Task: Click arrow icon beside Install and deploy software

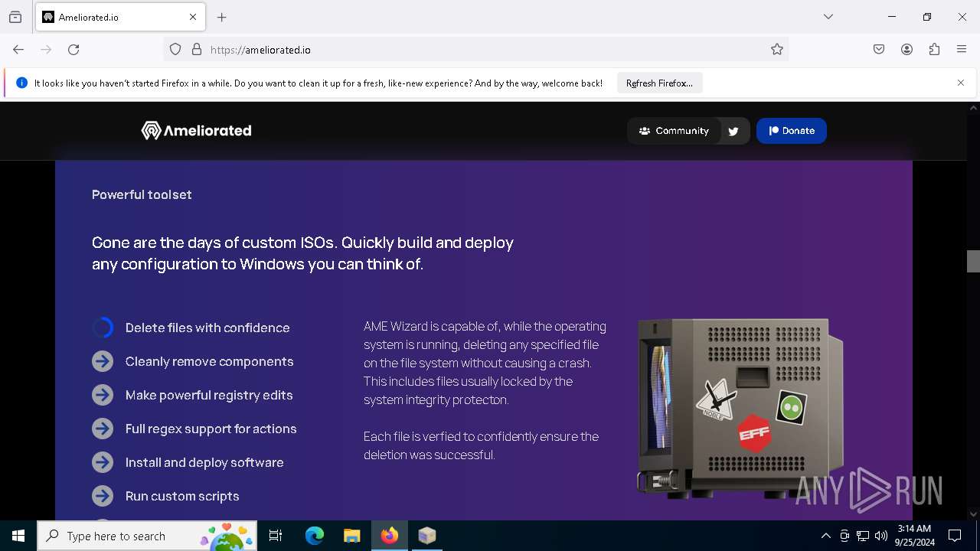Action: (x=103, y=462)
